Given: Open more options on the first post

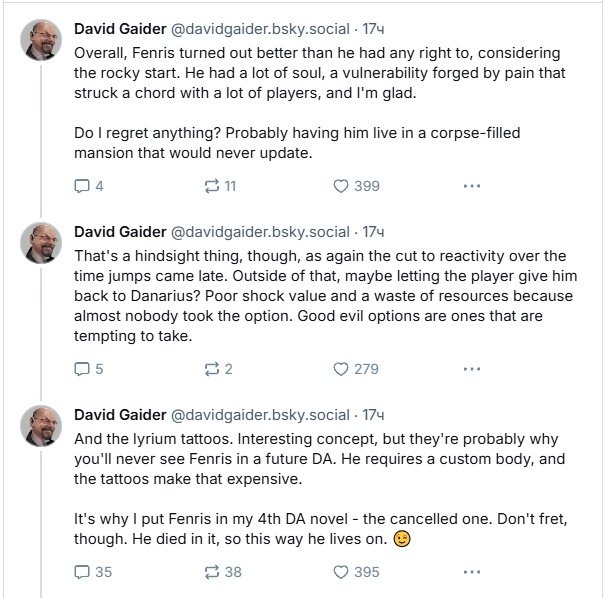Looking at the screenshot, I should [x=472, y=185].
